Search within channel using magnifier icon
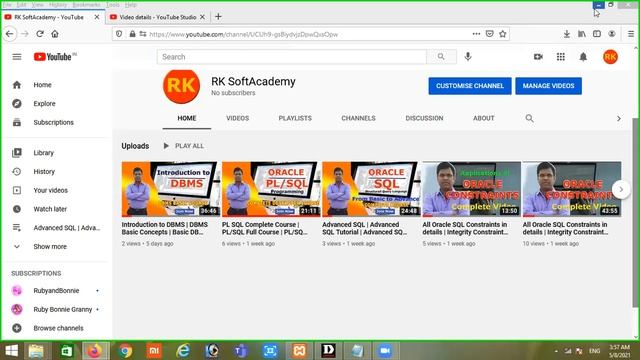Viewport: 640px width, 360px height. click(529, 118)
